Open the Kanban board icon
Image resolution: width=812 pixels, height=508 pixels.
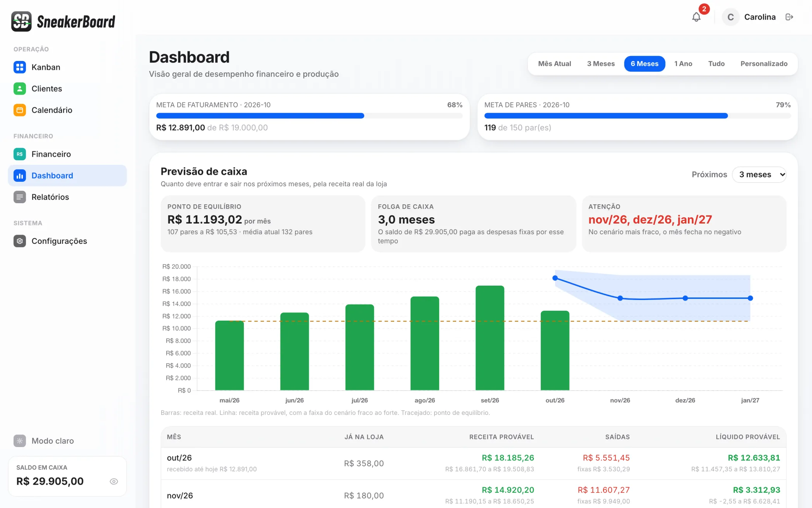[20, 67]
